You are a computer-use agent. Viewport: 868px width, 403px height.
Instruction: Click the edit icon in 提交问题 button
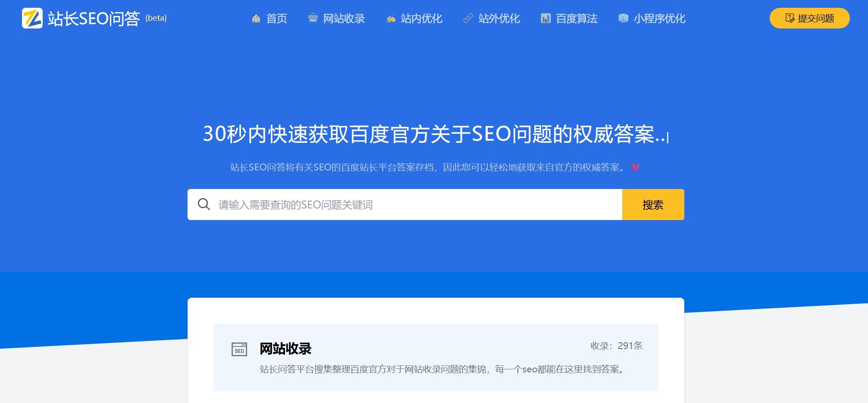(790, 18)
